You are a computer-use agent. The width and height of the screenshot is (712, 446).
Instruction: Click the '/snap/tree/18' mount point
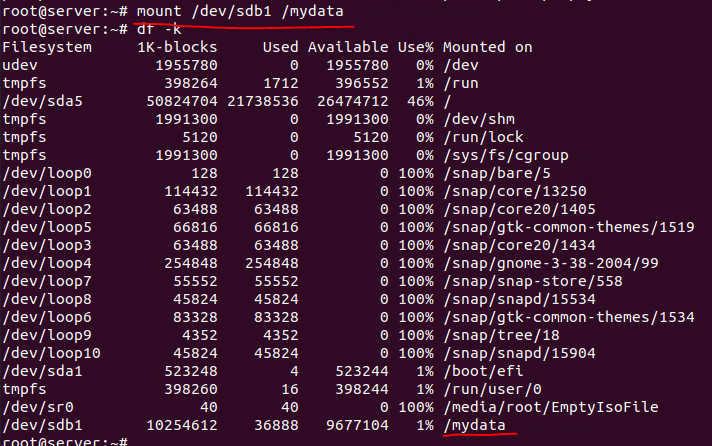(x=501, y=335)
